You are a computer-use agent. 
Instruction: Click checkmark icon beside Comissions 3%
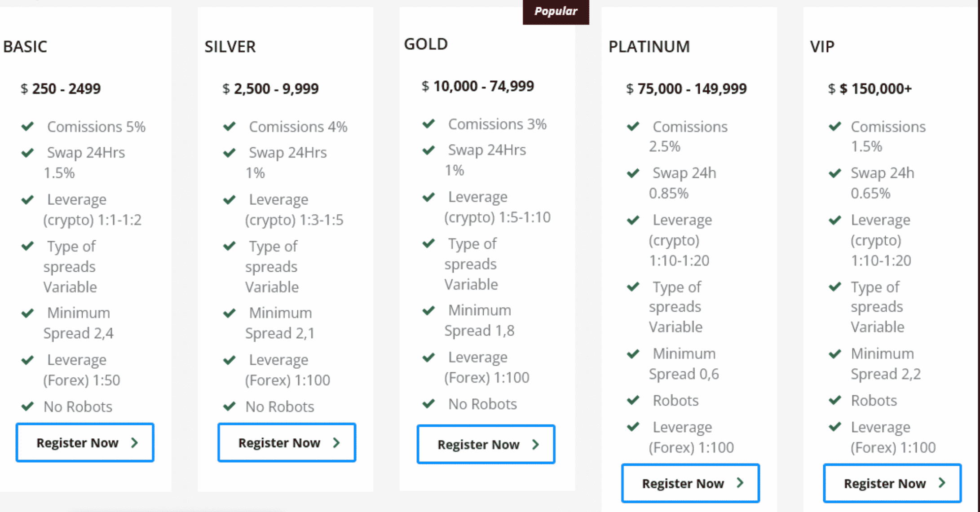click(429, 124)
